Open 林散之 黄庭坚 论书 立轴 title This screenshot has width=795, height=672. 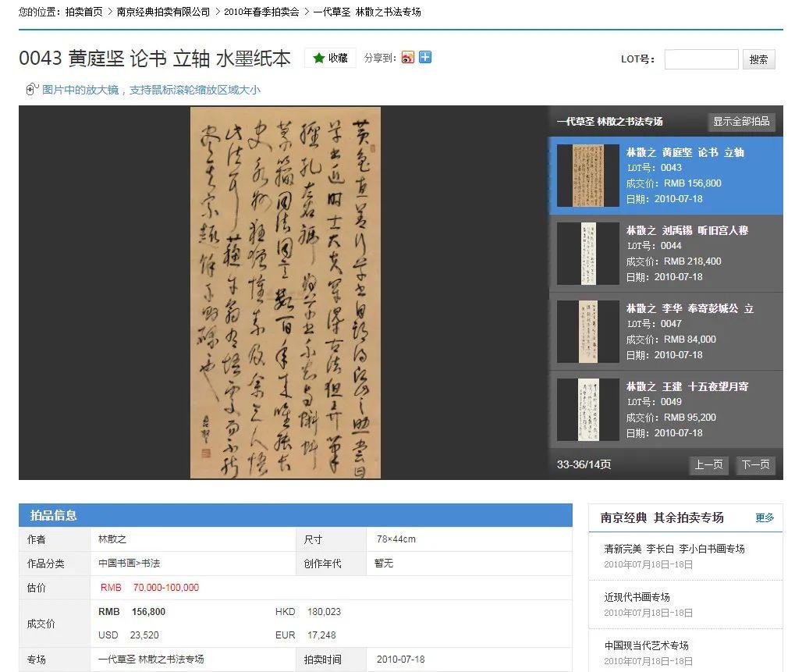[685, 153]
